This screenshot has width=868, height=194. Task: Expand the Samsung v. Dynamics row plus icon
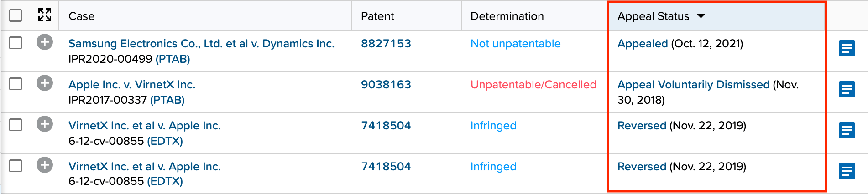pos(45,42)
